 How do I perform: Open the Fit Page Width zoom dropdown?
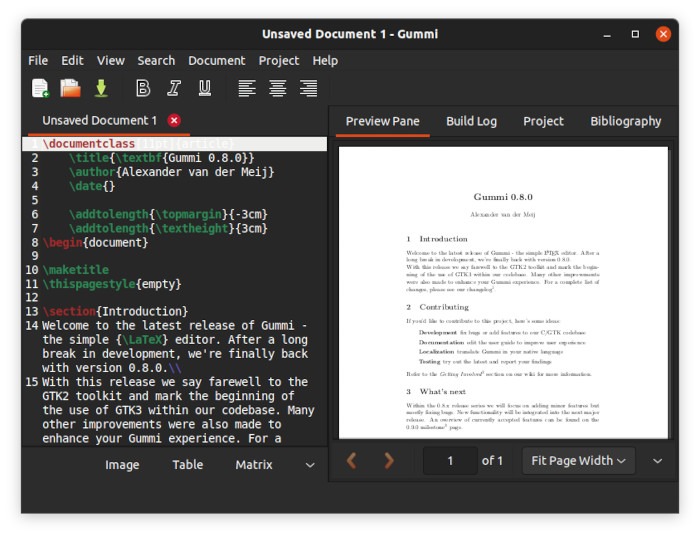(578, 460)
